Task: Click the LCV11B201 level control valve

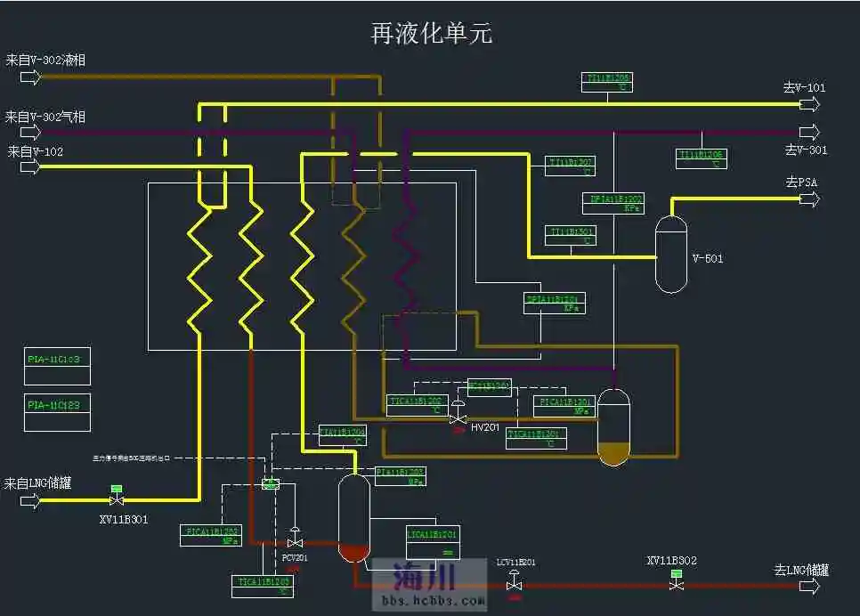Action: pos(514,580)
